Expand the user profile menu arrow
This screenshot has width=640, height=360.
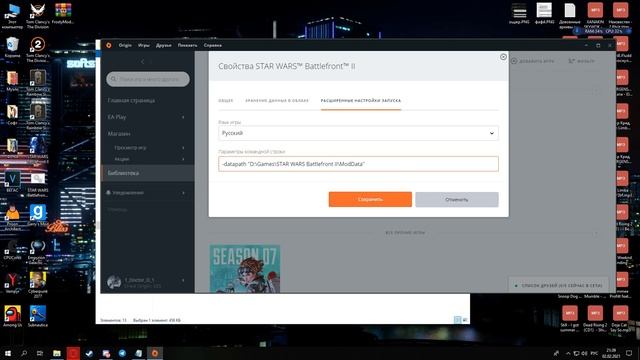click(x=183, y=280)
